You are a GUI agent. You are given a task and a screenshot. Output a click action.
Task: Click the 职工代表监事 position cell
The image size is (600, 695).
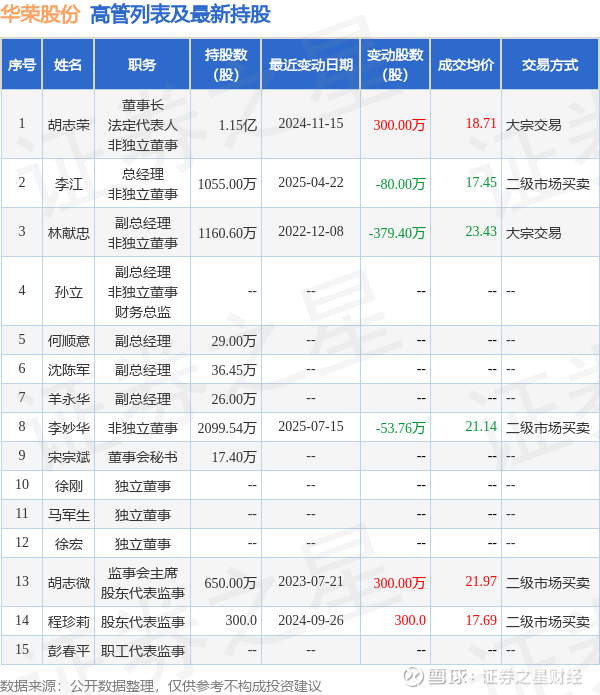[142, 651]
